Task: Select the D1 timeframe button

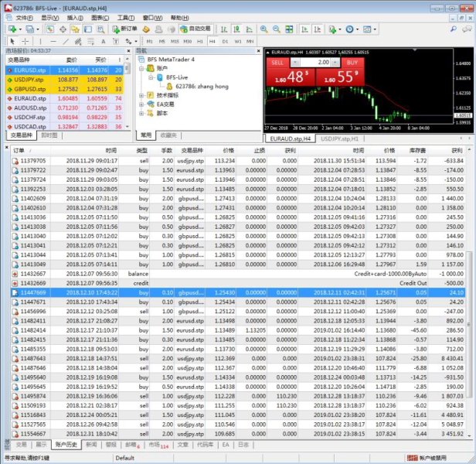Action: [x=223, y=41]
